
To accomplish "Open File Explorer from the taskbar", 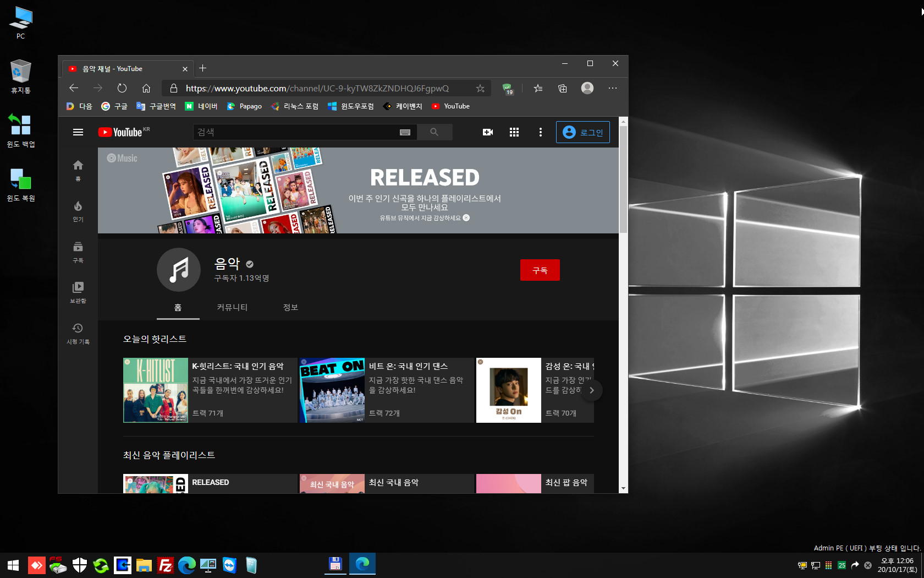I will [144, 565].
